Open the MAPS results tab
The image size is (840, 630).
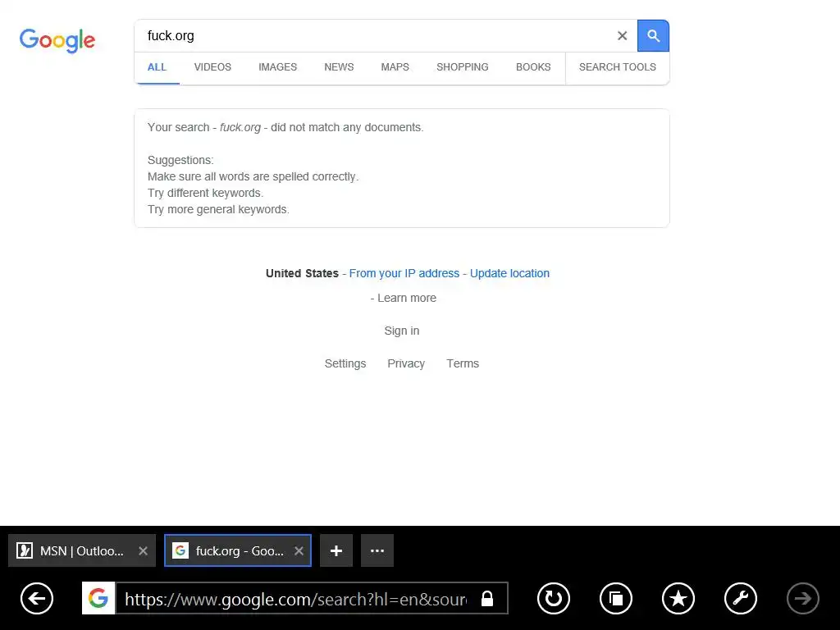[x=395, y=67]
